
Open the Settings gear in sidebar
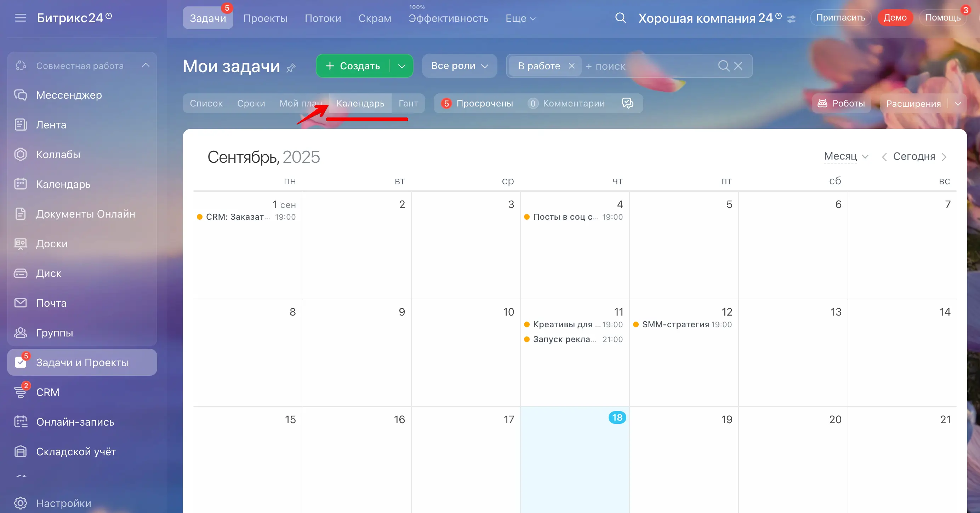21,503
